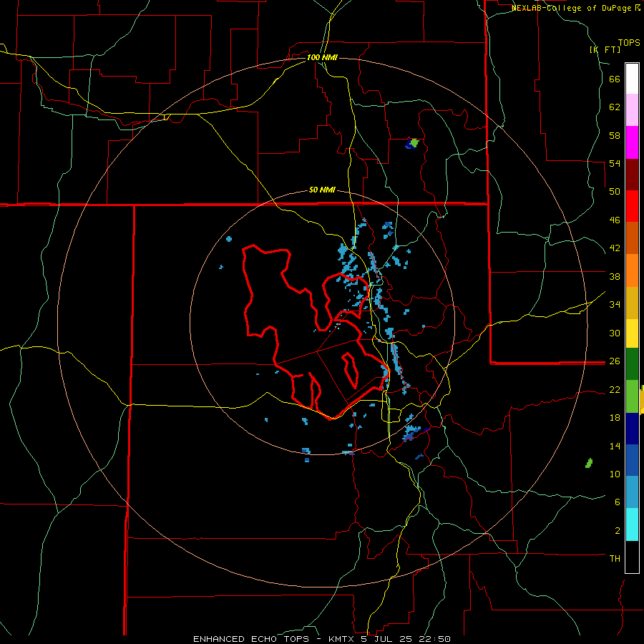Click the "TH" legend label
The width and height of the screenshot is (644, 644).
615,559
